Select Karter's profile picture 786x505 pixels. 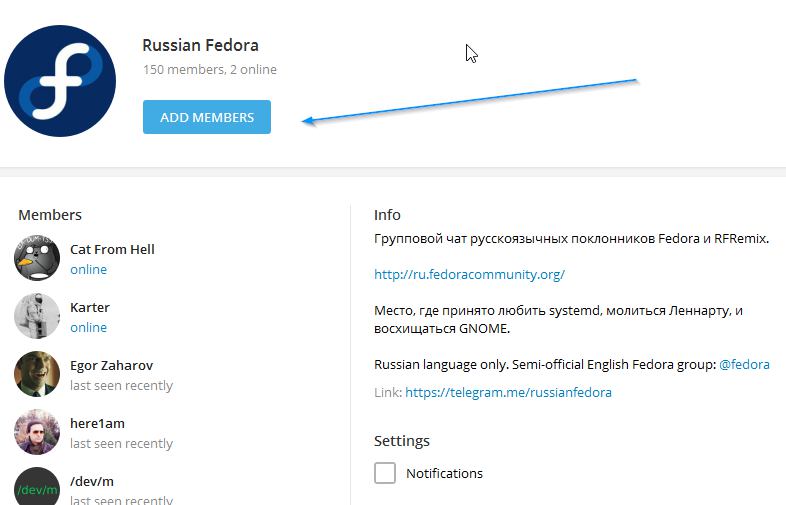click(37, 316)
